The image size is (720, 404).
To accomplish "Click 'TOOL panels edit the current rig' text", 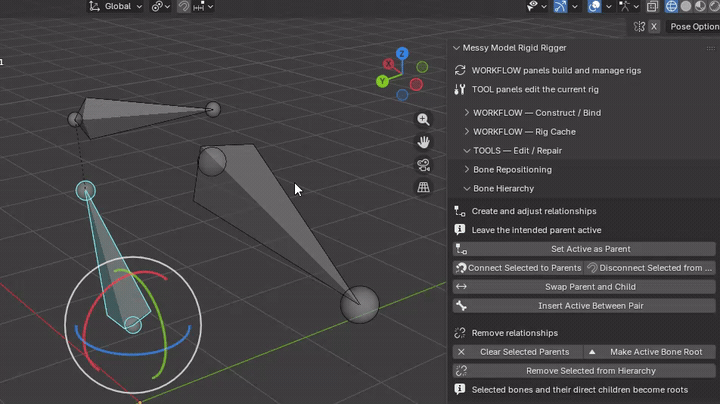I will tap(535, 90).
